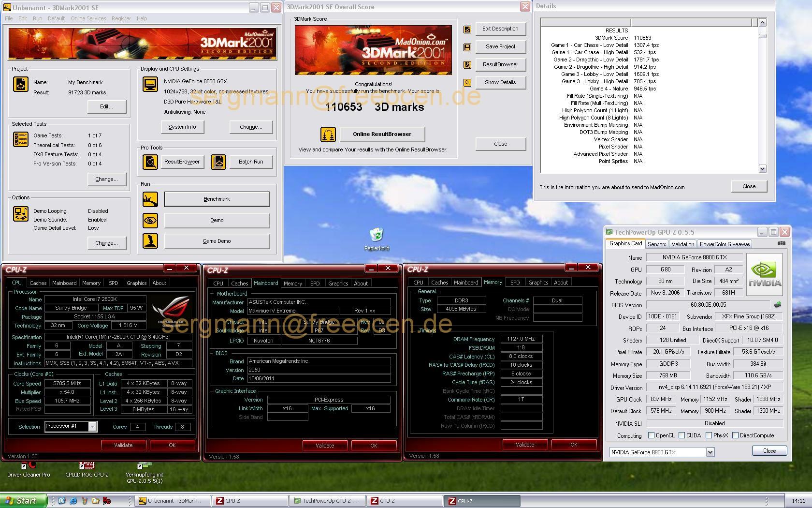
Task: Open Driver Cleaner Pro desktop icon
Action: click(28, 469)
